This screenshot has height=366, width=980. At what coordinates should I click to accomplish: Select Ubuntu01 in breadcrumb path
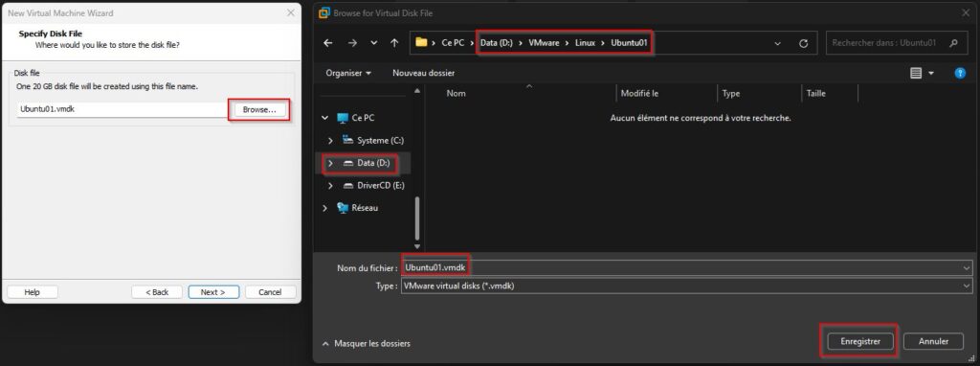click(630, 43)
